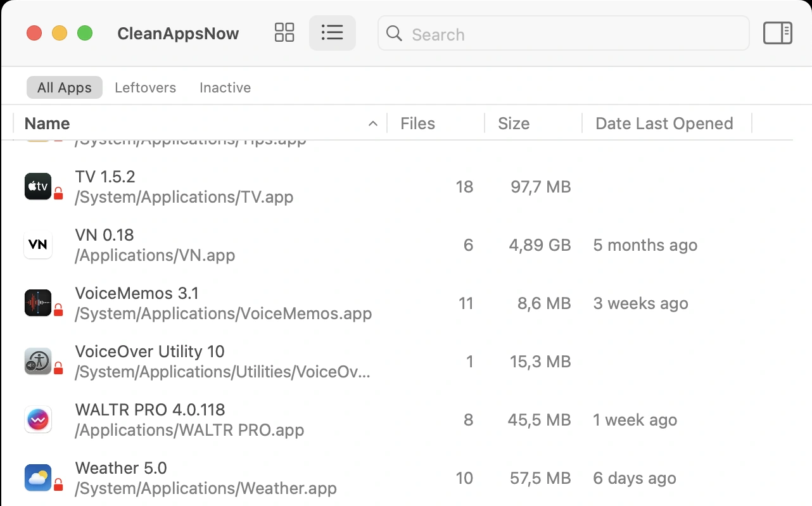The height and width of the screenshot is (506, 812).
Task: Click '1 week ago' date cell
Action: 635,420
